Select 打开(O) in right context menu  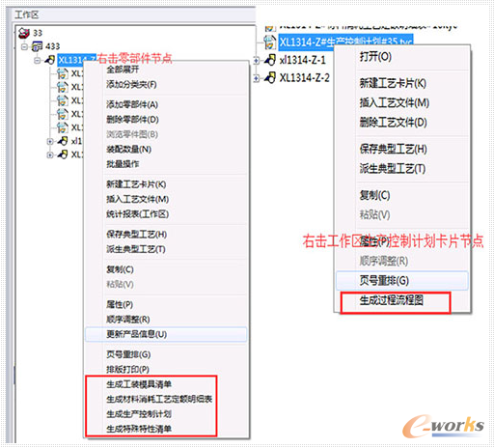[x=375, y=57]
